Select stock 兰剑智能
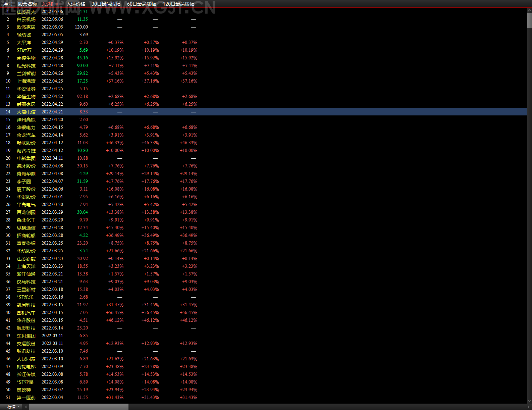 click(26, 73)
